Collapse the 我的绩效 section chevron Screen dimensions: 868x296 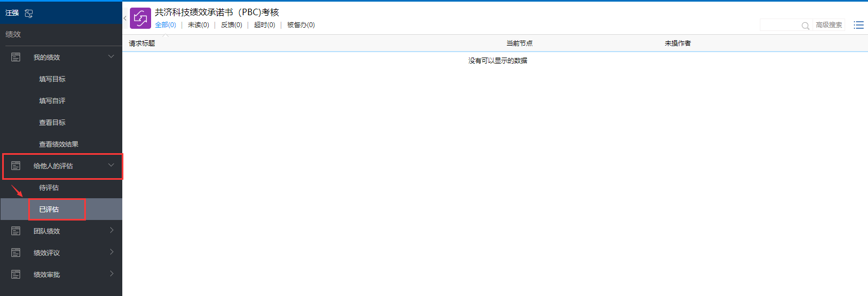pyautogui.click(x=111, y=56)
